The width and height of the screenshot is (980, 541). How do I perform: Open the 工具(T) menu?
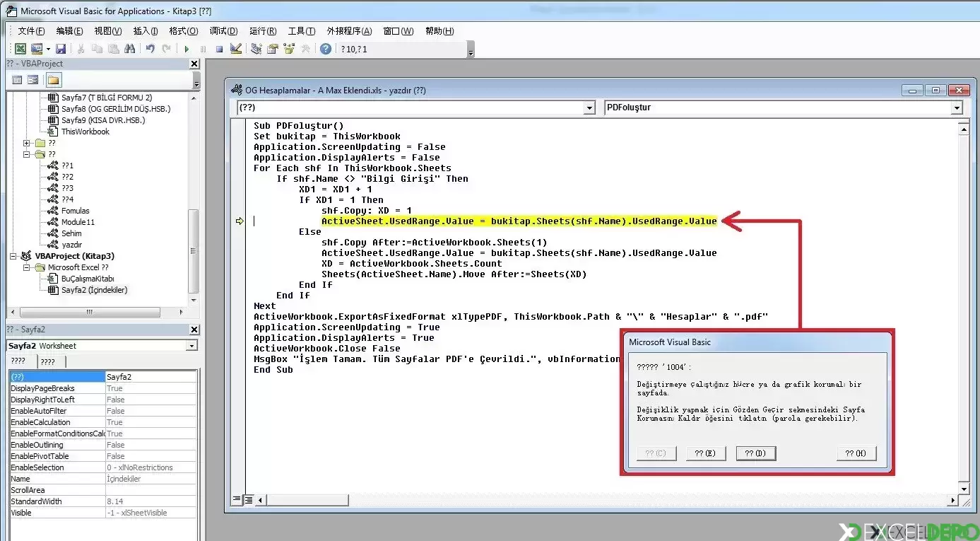[301, 31]
